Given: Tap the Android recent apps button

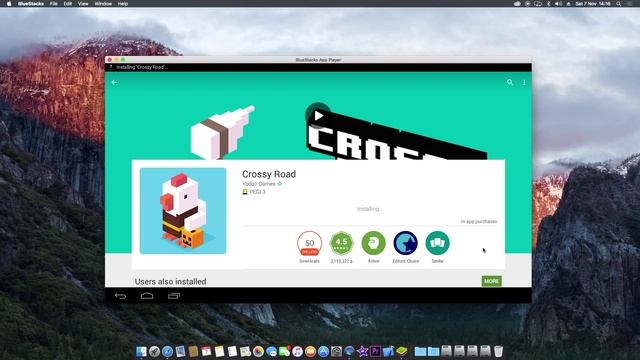Looking at the screenshot, I should [174, 296].
